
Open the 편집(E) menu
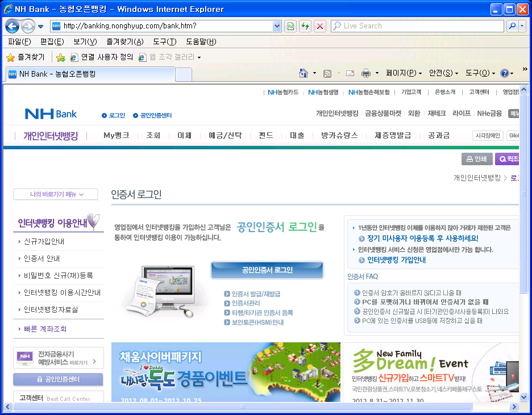pos(52,41)
